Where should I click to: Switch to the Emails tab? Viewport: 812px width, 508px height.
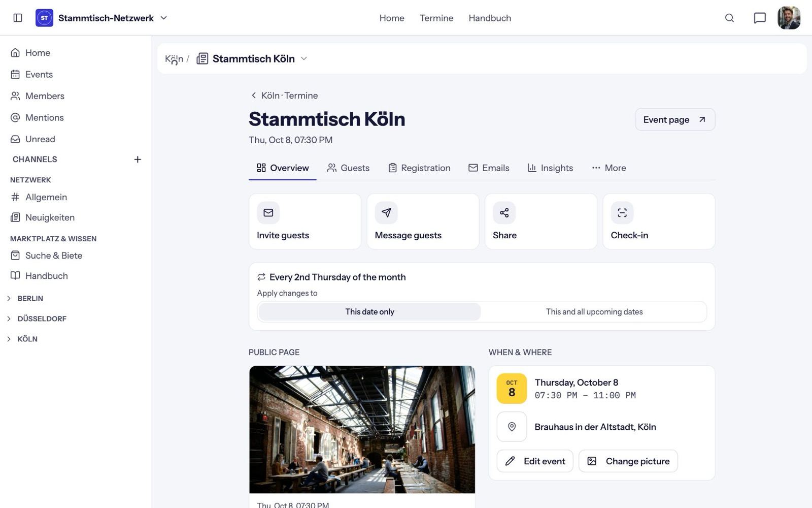click(489, 168)
